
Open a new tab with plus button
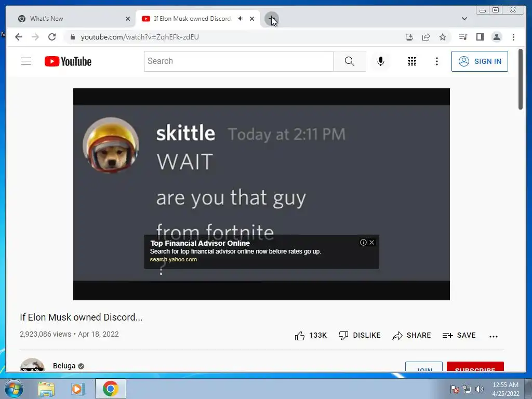[271, 19]
